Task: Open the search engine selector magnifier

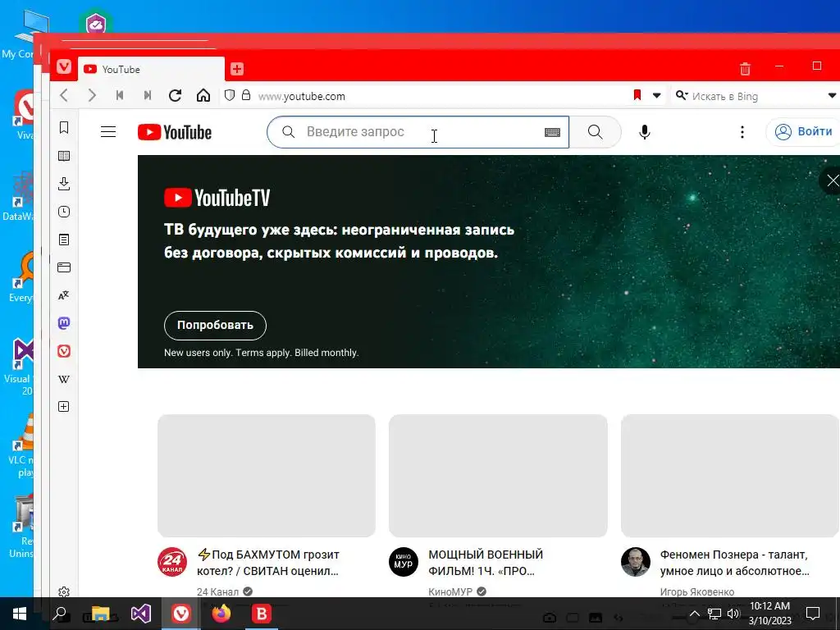Action: point(682,95)
